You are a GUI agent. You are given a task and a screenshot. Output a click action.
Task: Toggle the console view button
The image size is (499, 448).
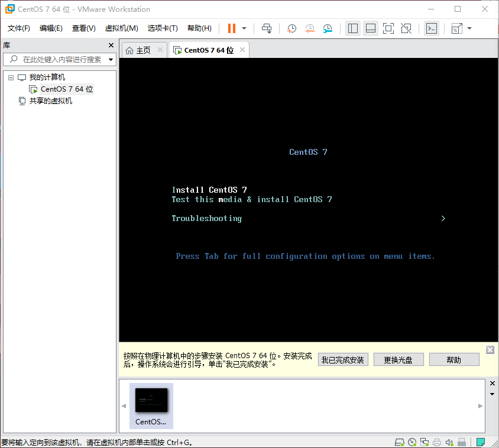click(431, 28)
